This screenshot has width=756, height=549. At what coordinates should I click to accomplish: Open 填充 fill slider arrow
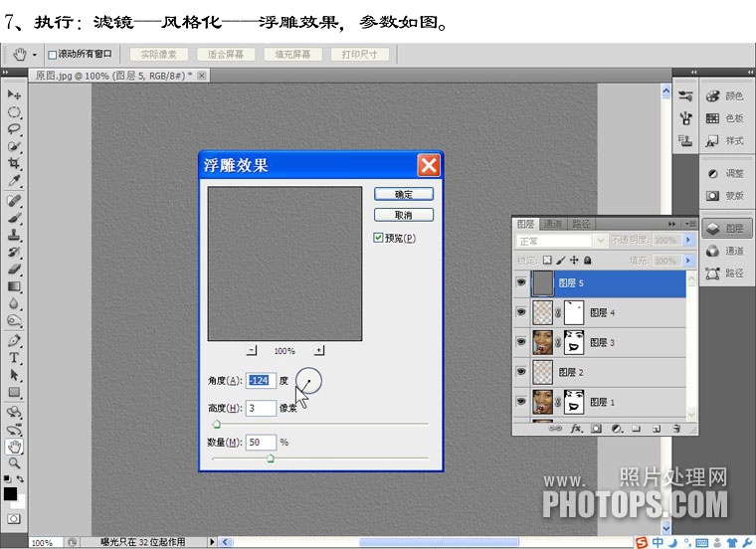point(688,261)
